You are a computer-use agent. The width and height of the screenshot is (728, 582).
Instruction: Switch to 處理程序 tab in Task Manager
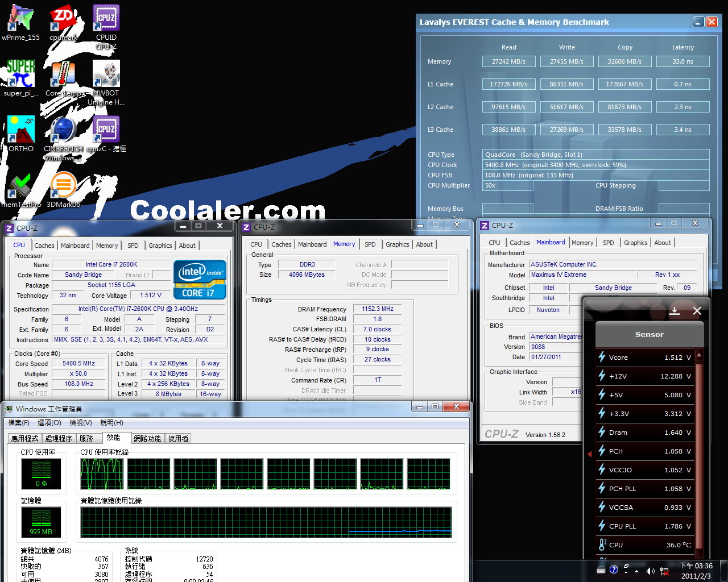(x=59, y=439)
